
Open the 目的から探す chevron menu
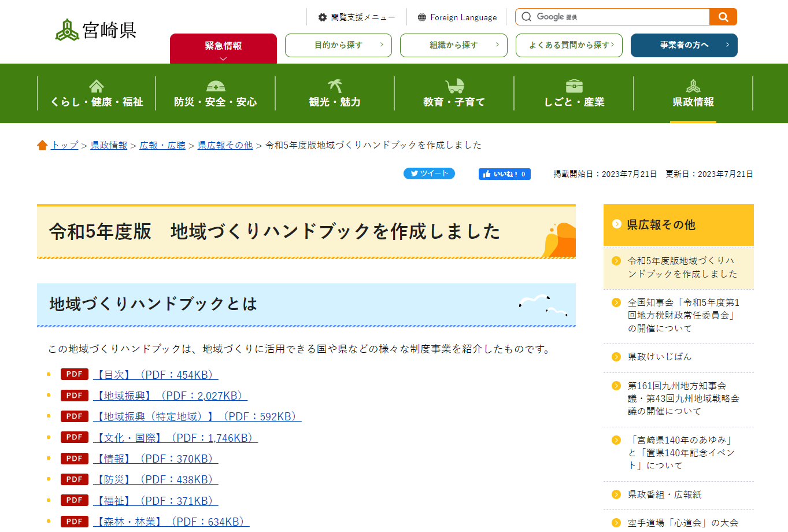tap(382, 45)
